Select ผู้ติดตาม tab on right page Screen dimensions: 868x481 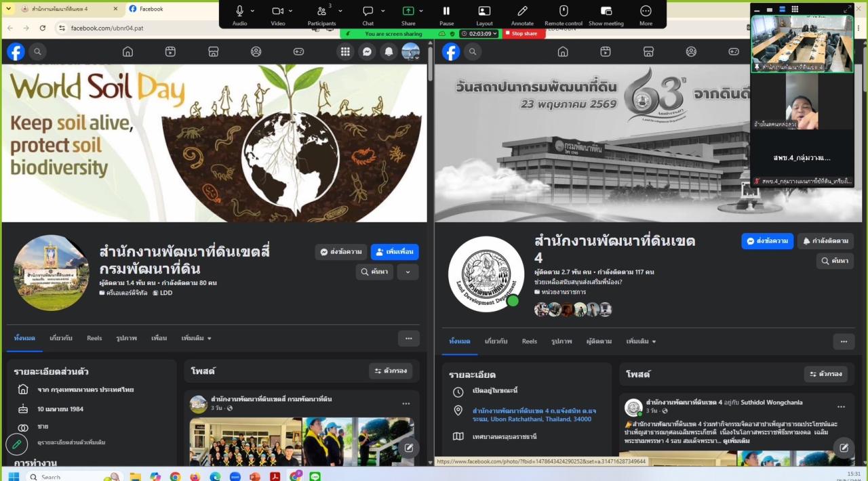point(599,341)
